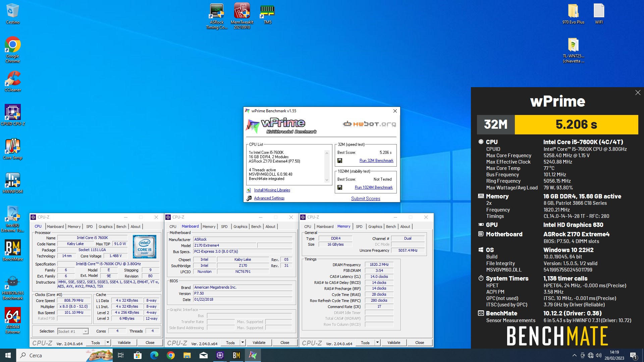Open volume control in system tray
Viewport: 644px width, 362px height.
(x=599, y=355)
